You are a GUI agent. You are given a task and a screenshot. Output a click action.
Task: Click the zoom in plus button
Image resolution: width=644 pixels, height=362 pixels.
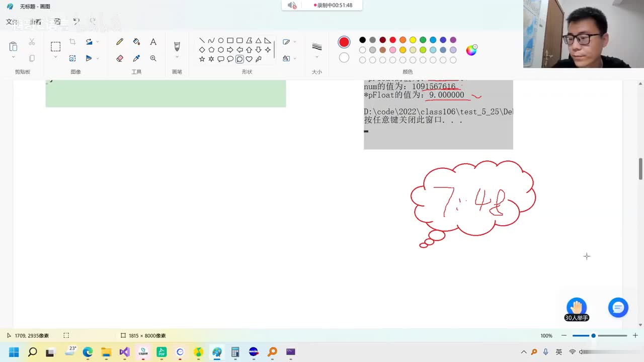click(635, 335)
